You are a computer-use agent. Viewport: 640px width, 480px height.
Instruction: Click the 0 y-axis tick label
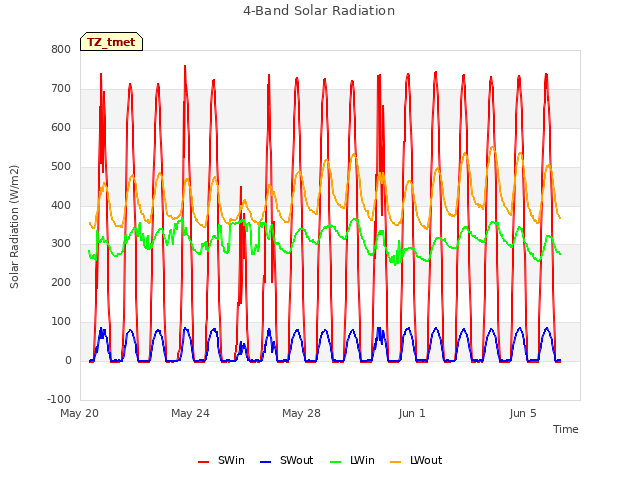(x=68, y=361)
